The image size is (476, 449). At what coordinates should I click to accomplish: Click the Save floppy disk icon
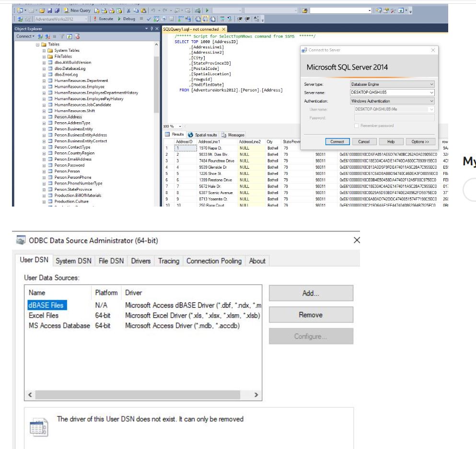(x=50, y=11)
